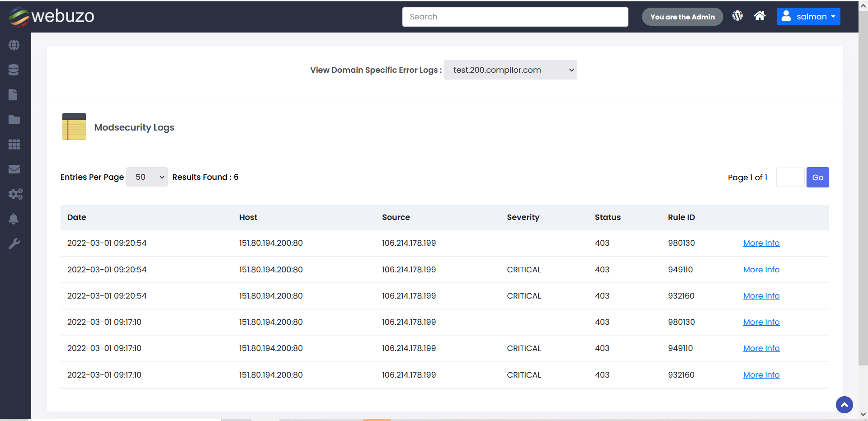Image resolution: width=868 pixels, height=421 pixels.
Task: Open the Entries Per Page dropdown
Action: coord(147,177)
